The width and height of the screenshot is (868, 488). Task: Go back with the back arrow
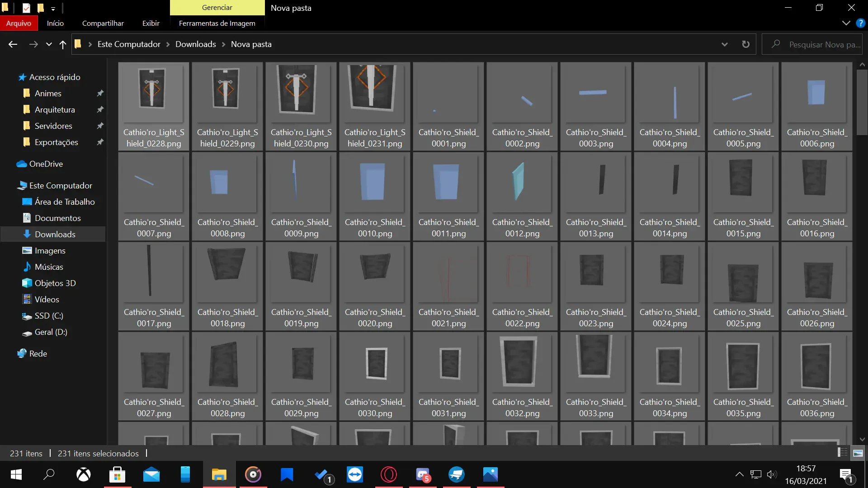[x=13, y=44]
